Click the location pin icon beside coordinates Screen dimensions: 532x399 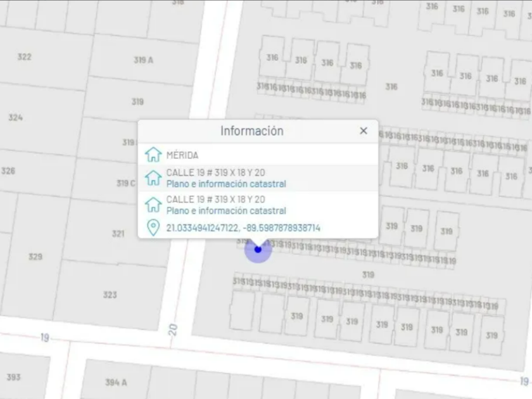[x=153, y=227]
